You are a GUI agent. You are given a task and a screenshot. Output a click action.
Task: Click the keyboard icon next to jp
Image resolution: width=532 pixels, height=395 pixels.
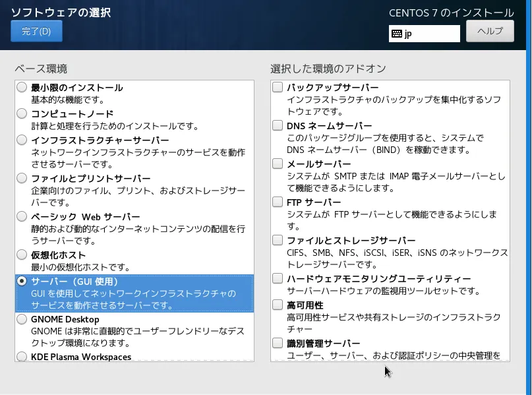click(396, 34)
